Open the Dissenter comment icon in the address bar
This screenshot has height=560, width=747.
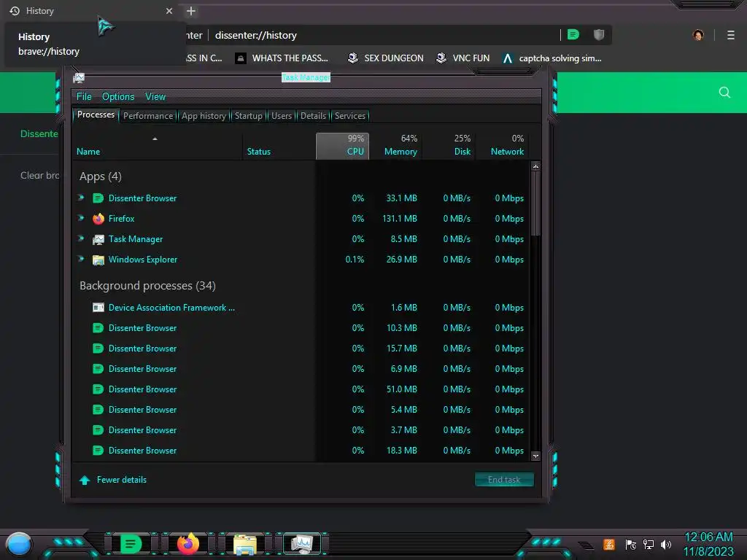coord(573,34)
